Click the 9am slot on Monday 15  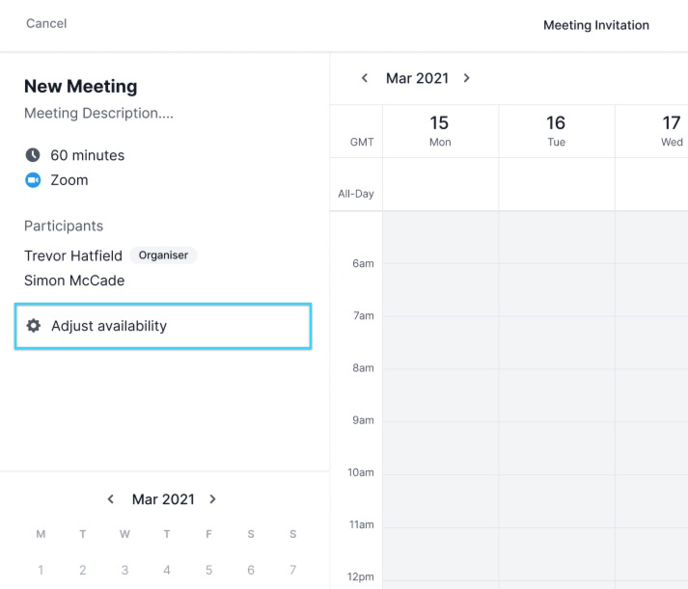click(440, 448)
